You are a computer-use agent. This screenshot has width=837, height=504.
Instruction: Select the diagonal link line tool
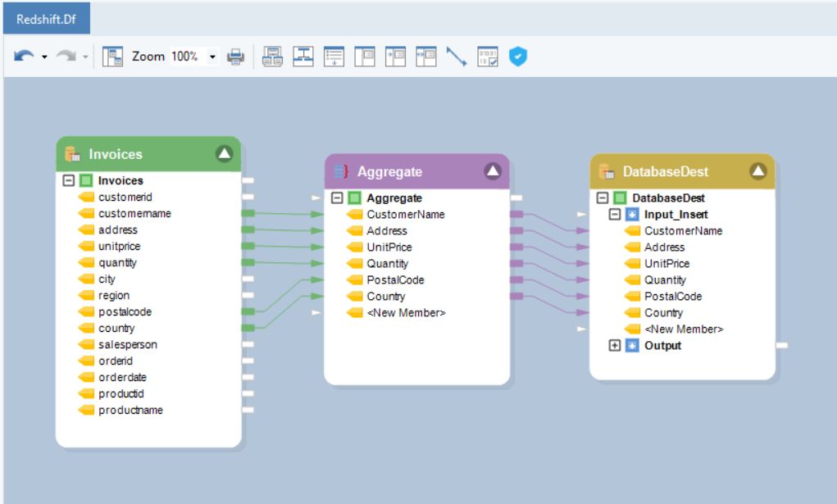point(457,57)
